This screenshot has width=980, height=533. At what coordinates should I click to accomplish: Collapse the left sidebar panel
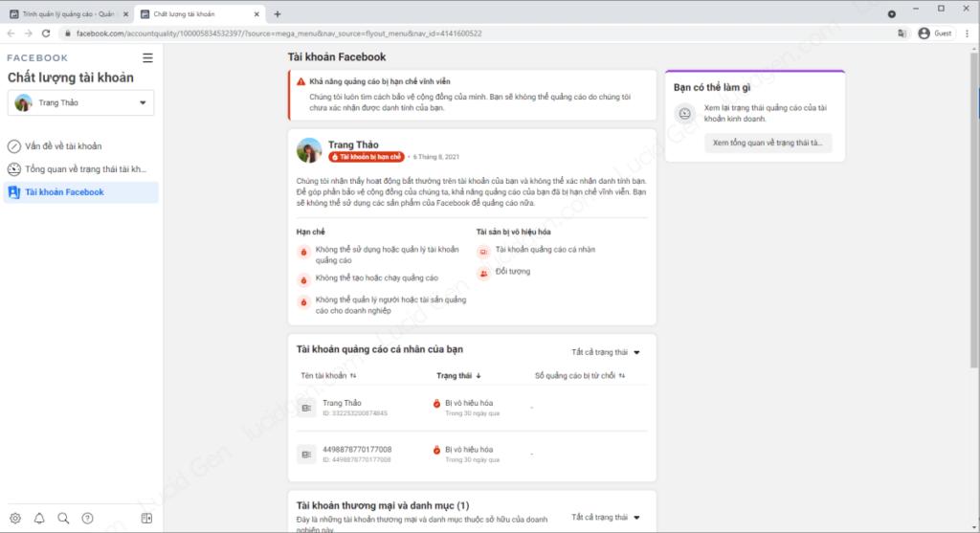coord(146,519)
